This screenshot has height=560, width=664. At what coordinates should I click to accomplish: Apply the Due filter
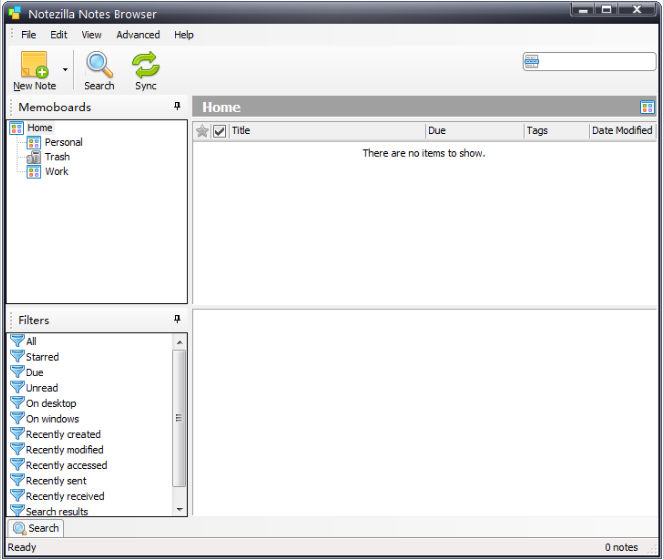tap(34, 372)
